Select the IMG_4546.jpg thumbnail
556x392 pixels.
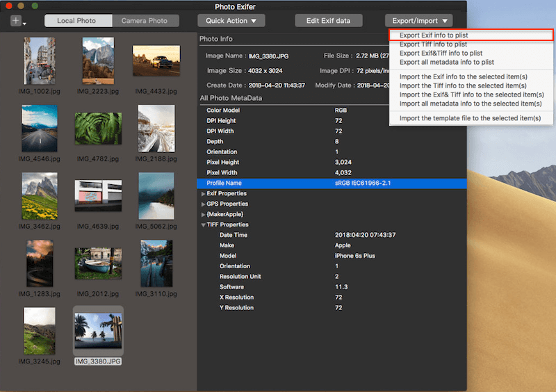click(40, 128)
